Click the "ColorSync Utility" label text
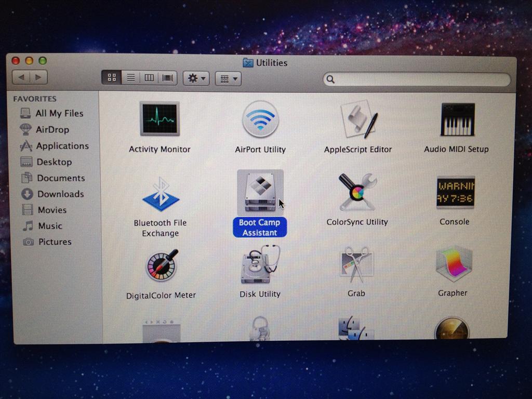 (357, 222)
